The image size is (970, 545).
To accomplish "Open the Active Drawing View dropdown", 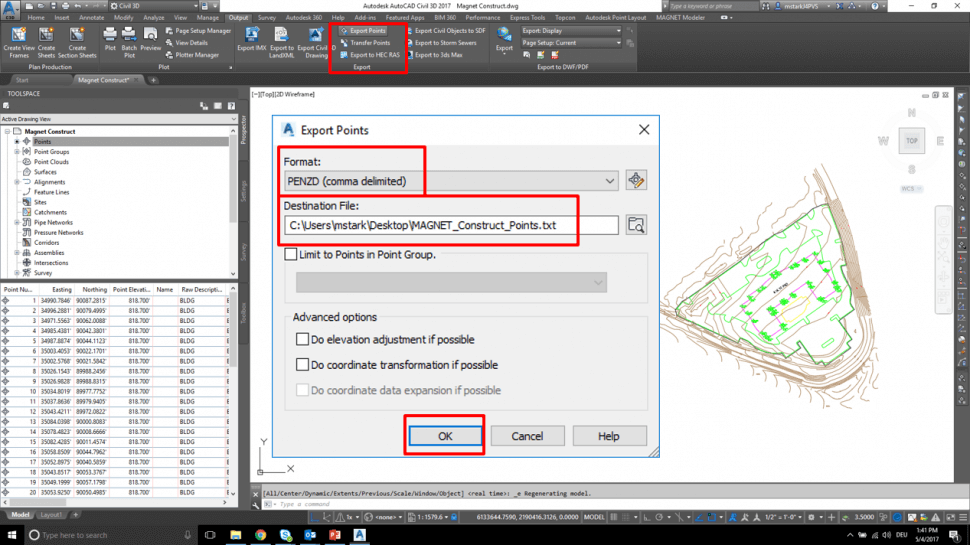I will (119, 119).
